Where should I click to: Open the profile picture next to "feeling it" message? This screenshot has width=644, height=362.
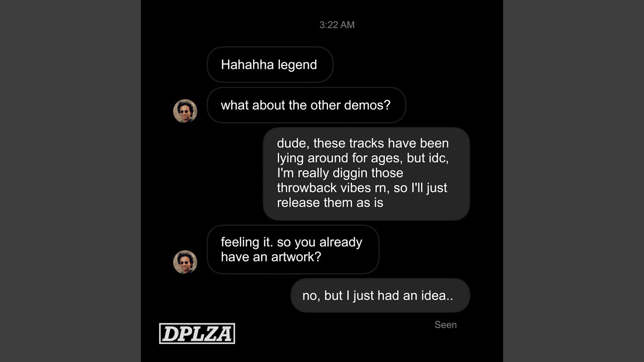[185, 262]
